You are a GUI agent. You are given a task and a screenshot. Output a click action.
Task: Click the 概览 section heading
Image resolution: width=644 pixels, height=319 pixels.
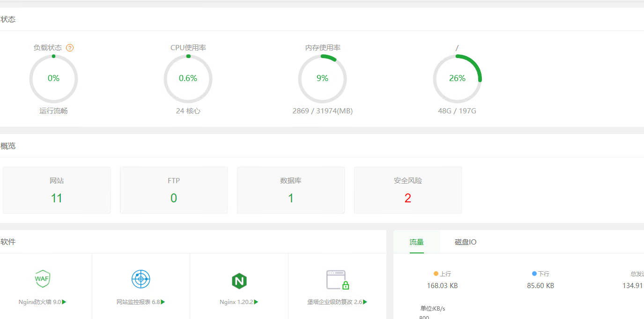[x=8, y=146]
